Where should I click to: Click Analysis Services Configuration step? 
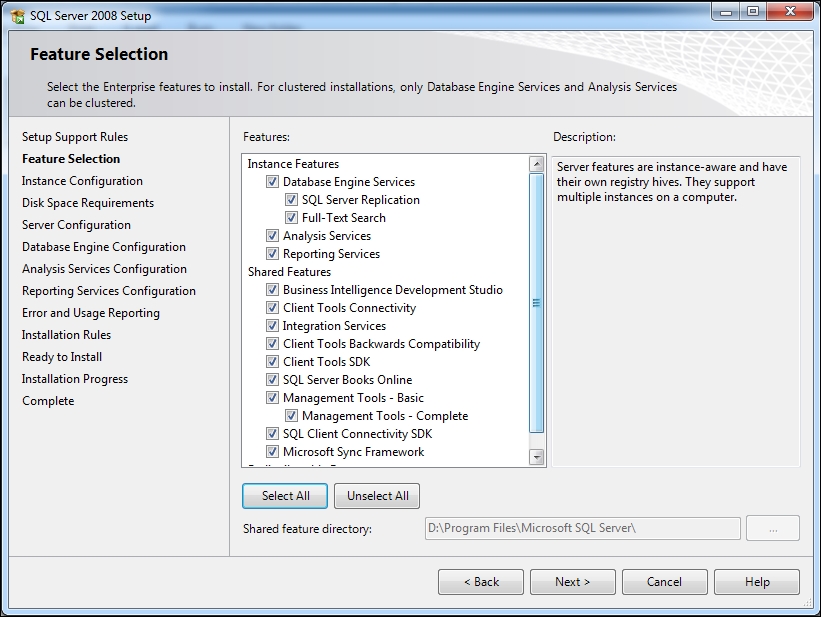click(104, 269)
